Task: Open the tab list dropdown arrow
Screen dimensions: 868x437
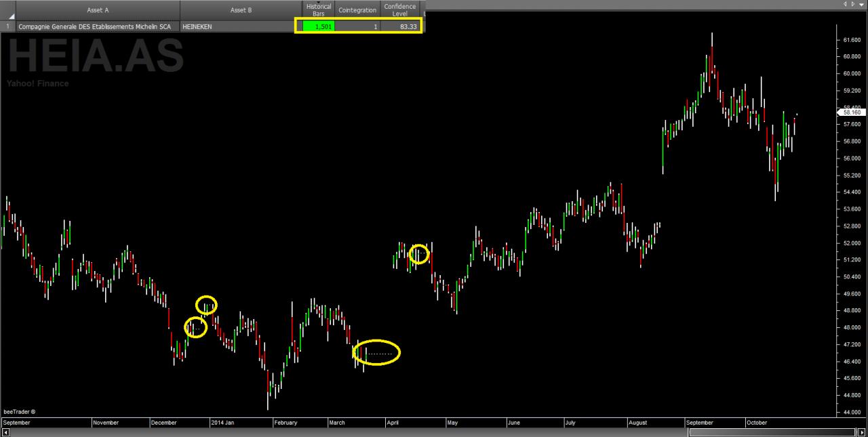Action: [862, 4]
